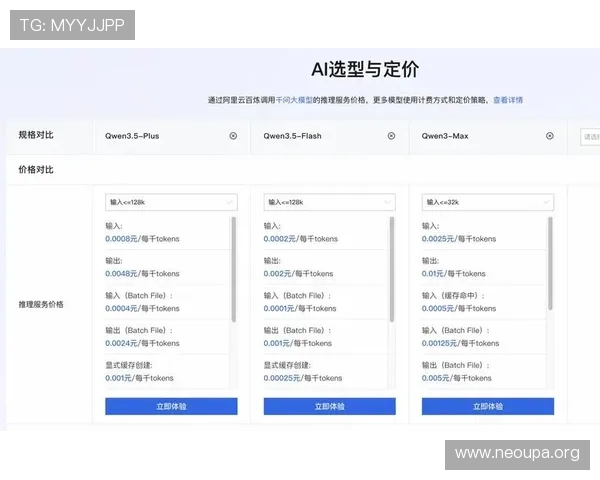Click the 0.005元 Batch File output price
Screen dimensions: 600x480
(x=435, y=378)
